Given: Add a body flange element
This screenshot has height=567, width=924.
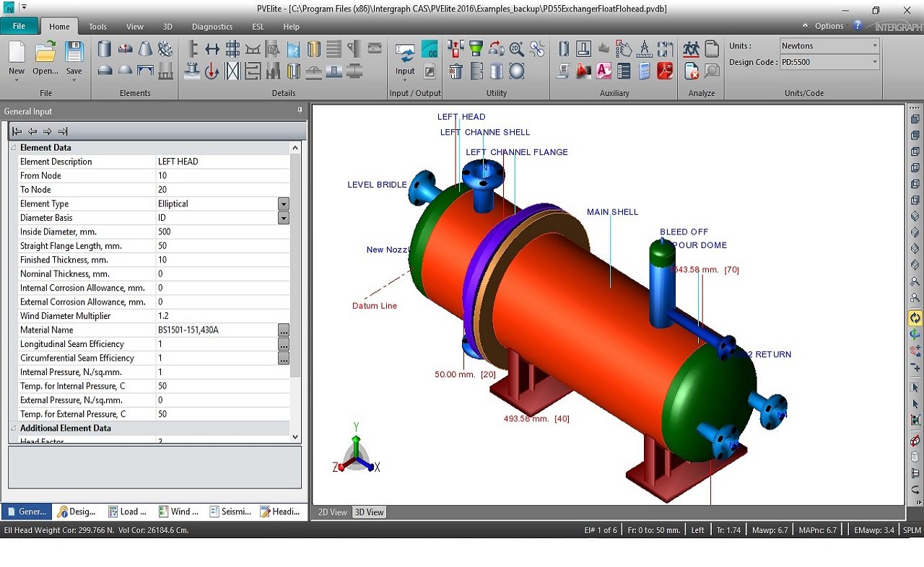Looking at the screenshot, I should 165,48.
